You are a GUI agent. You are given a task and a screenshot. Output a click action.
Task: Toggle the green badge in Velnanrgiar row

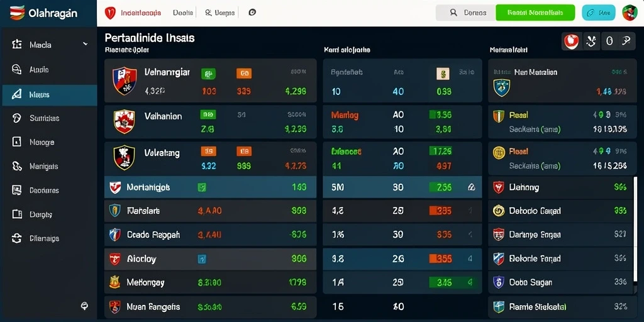[x=209, y=74]
